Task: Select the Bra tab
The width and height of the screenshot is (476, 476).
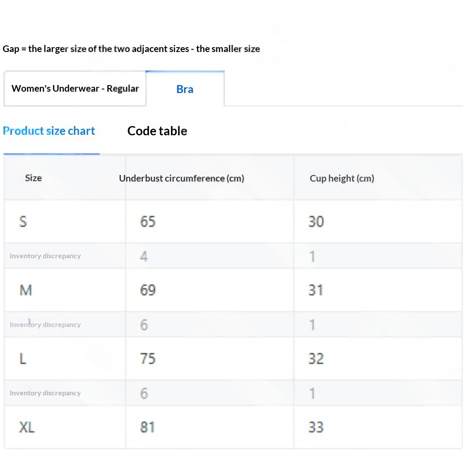Action: pyautogui.click(x=185, y=89)
